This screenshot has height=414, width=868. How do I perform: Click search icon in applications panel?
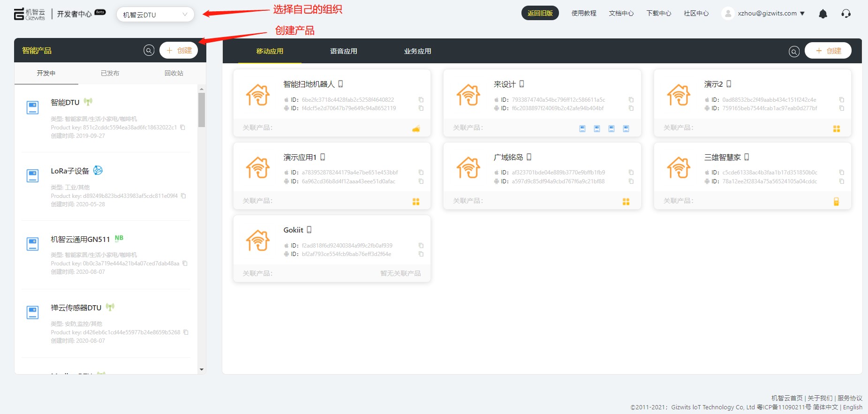tap(794, 52)
